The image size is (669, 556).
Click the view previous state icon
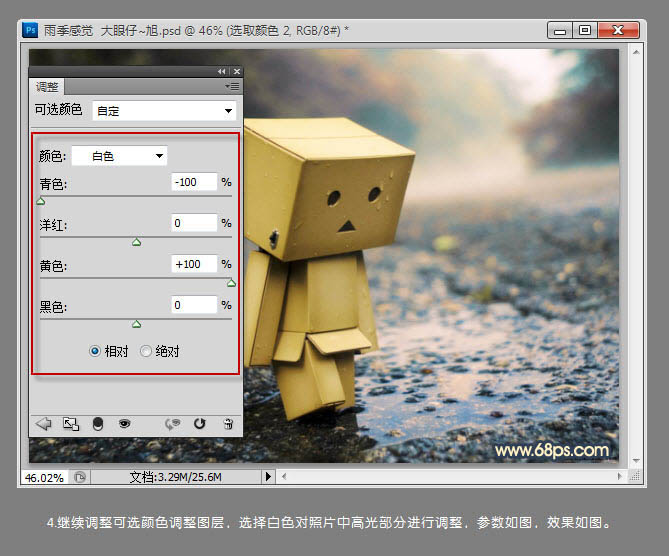[x=172, y=424]
